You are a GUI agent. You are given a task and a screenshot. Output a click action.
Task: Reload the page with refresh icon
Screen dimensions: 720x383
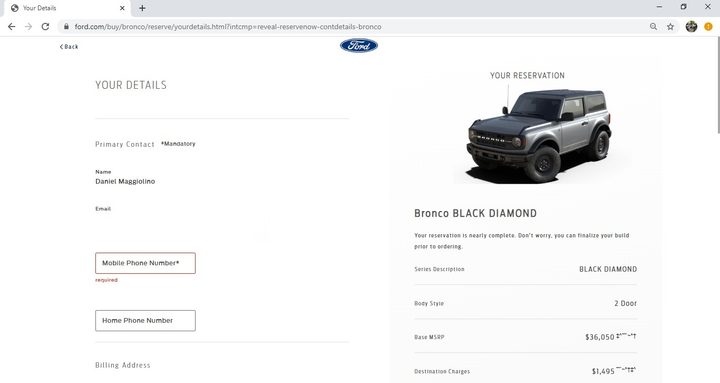tap(45, 27)
